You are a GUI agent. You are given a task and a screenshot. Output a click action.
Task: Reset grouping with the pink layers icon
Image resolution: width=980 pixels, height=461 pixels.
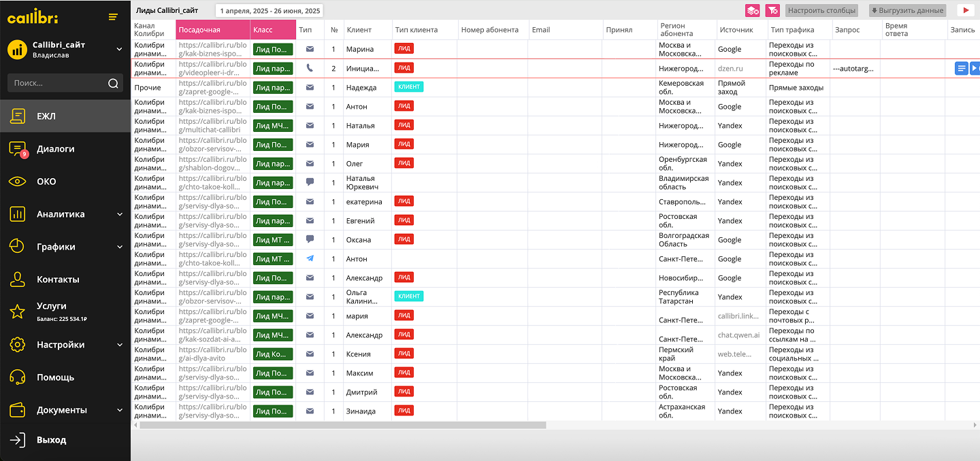[753, 10]
